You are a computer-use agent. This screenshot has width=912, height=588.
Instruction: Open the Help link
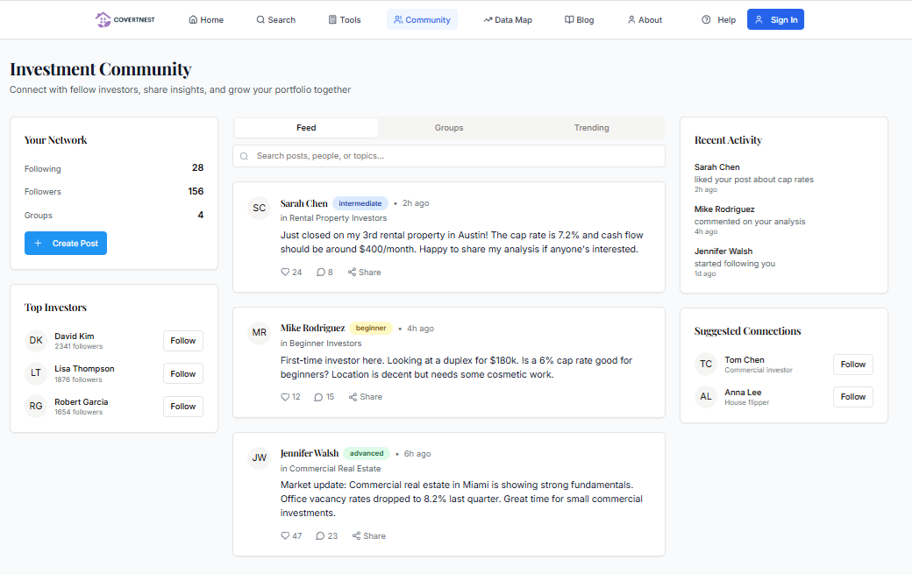718,20
